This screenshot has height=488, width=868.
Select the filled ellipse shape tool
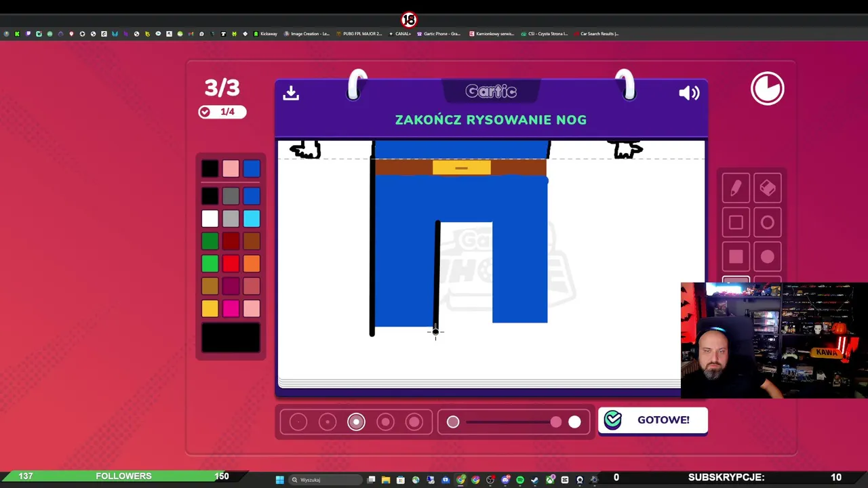point(768,257)
